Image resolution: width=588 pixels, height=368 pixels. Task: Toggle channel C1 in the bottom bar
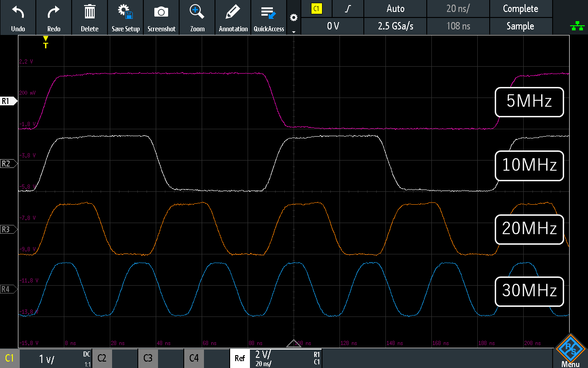coord(10,358)
